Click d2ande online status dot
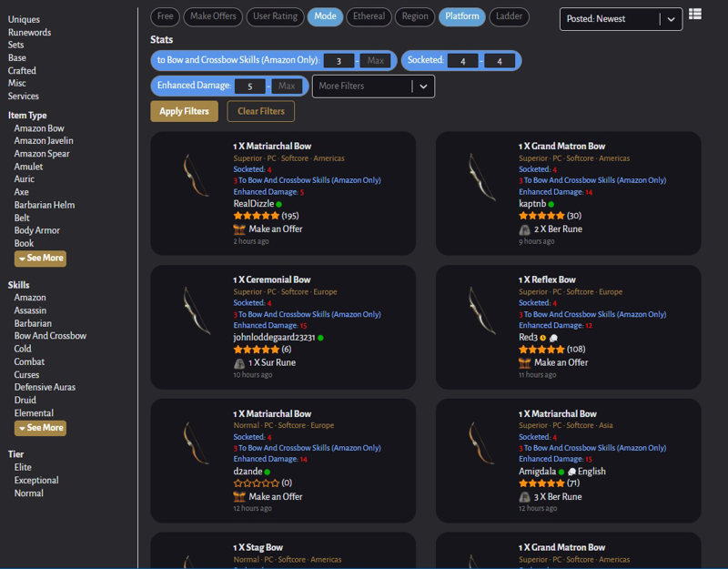The image size is (728, 569). (x=267, y=472)
